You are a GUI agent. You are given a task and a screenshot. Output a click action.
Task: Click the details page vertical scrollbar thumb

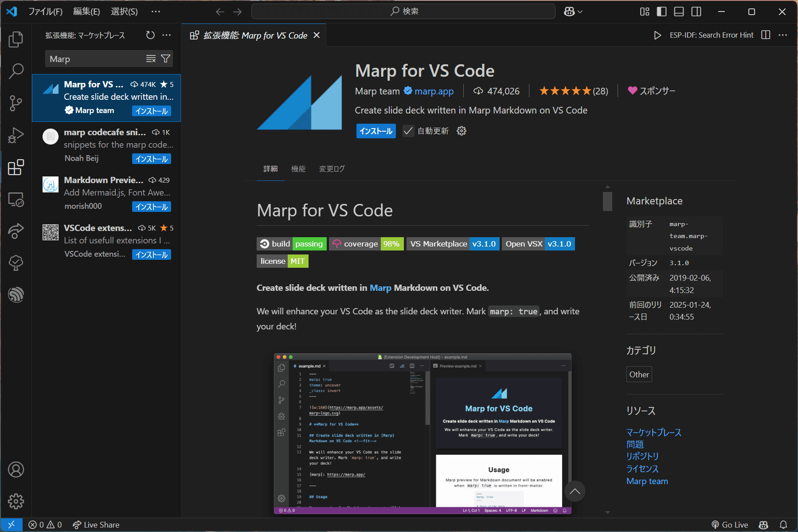pyautogui.click(x=607, y=201)
